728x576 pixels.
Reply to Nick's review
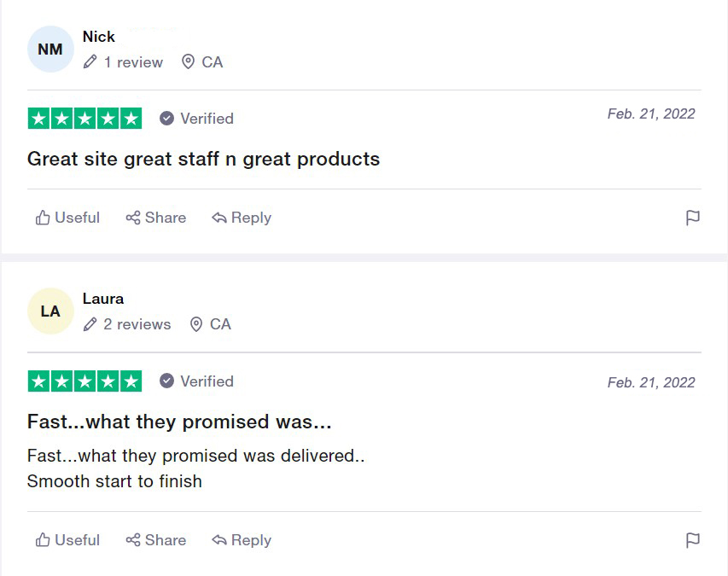click(242, 218)
